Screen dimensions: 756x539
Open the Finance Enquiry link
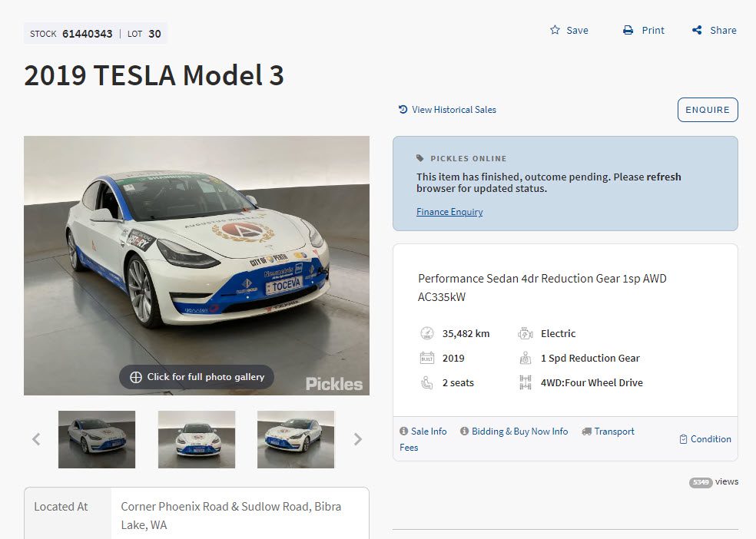(449, 212)
